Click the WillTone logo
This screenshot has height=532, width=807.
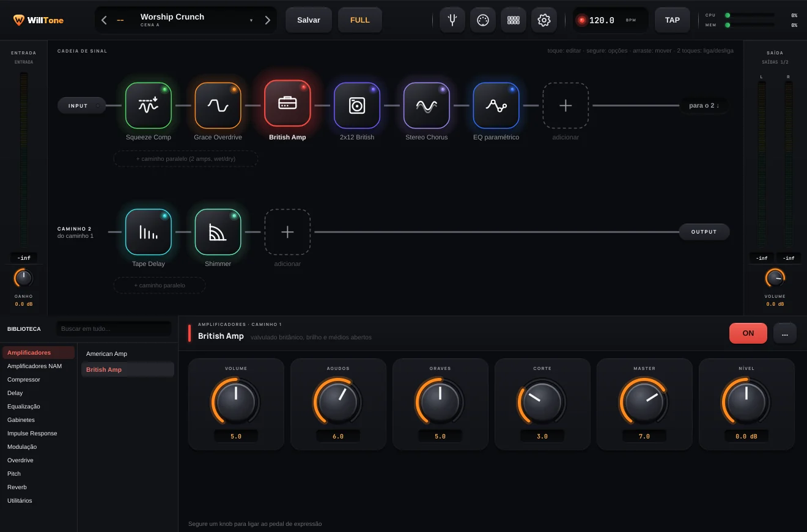coord(39,20)
